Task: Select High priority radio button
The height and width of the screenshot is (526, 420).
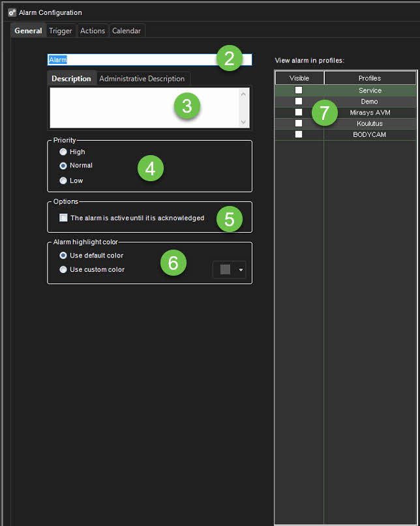Action: 63,152
